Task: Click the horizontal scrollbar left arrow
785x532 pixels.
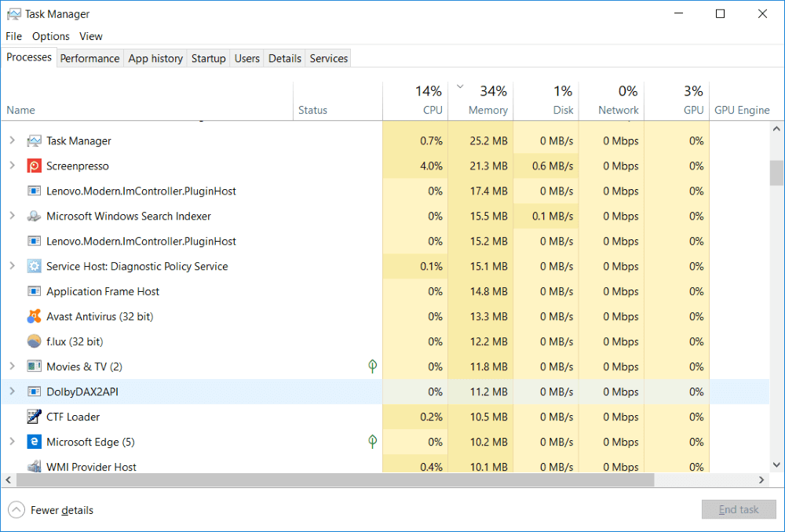Action: coord(8,480)
